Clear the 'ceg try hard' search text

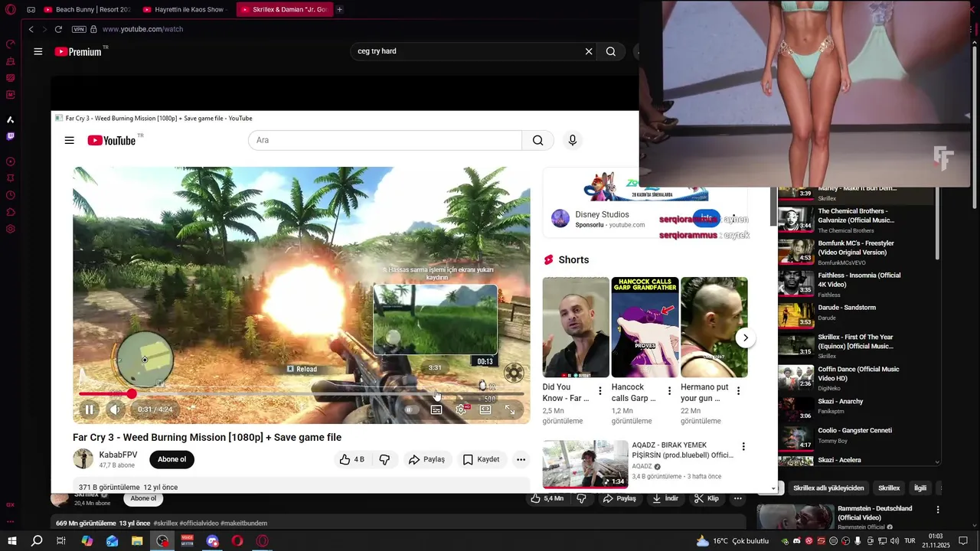(x=589, y=51)
